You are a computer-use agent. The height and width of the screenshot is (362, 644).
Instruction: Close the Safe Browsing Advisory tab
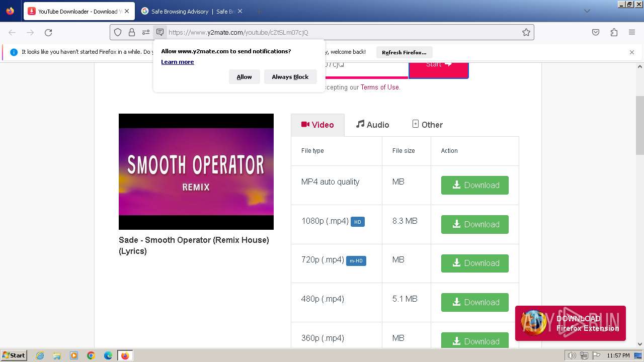pos(239,11)
